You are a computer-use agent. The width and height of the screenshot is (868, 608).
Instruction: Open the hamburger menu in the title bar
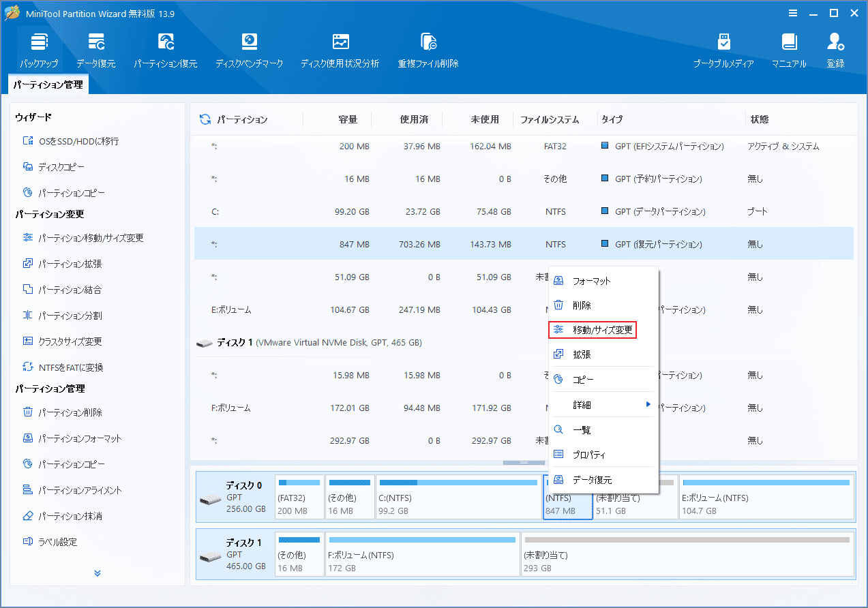(793, 13)
